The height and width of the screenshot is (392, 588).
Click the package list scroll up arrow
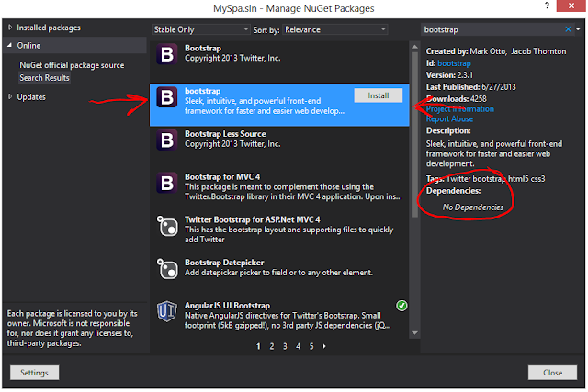point(414,47)
